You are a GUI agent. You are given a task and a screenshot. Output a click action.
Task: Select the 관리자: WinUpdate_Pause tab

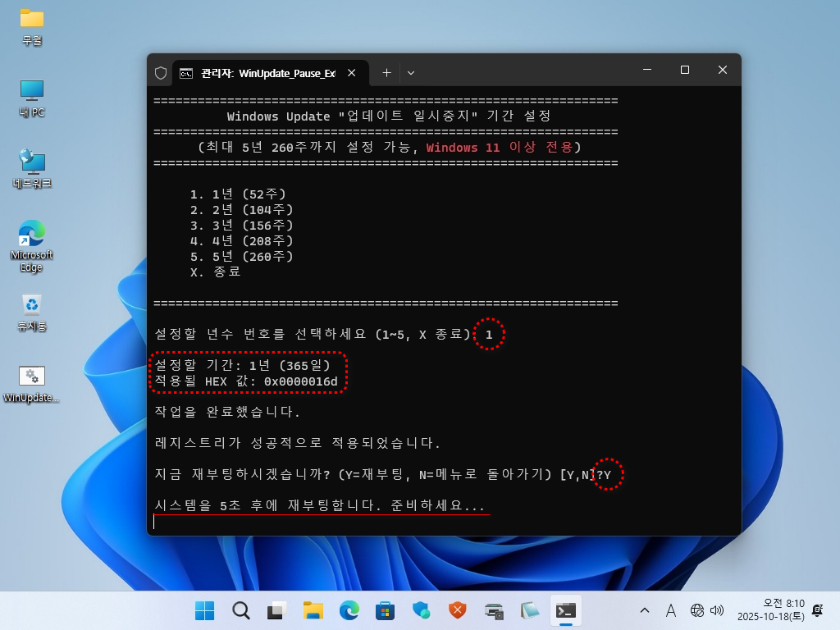click(268, 73)
